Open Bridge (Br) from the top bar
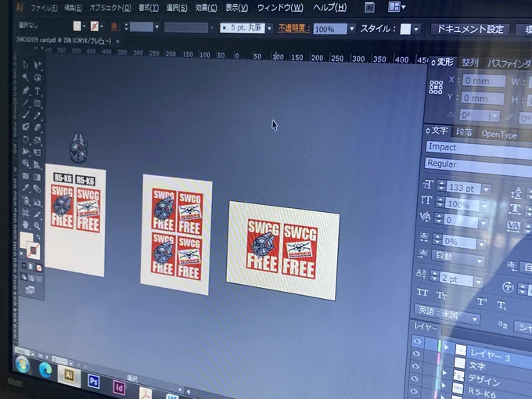The height and width of the screenshot is (399, 532). coord(369,8)
